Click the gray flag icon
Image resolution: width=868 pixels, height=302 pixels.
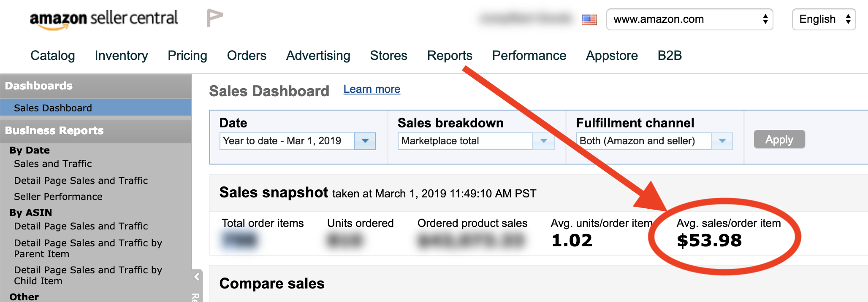pos(214,18)
